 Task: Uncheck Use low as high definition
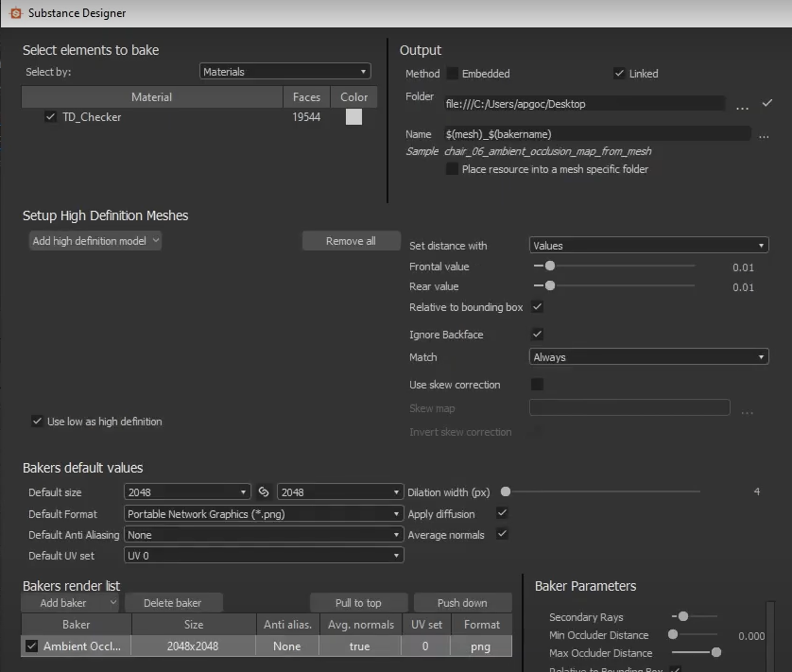click(x=36, y=422)
